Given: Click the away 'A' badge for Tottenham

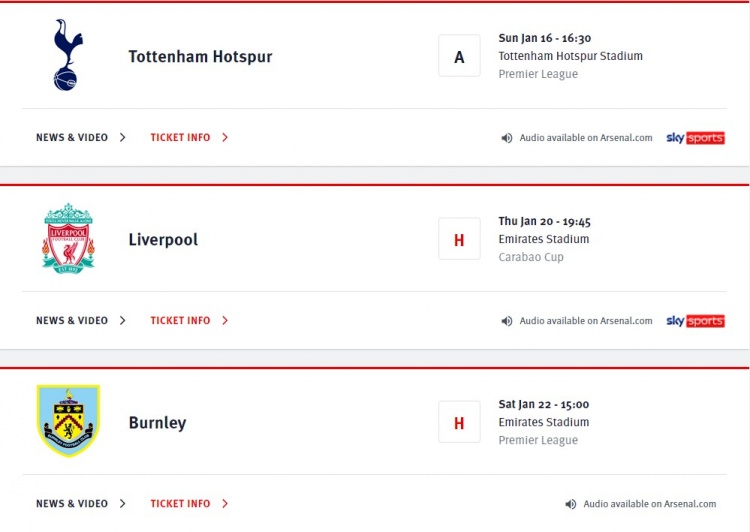Looking at the screenshot, I should [x=459, y=56].
